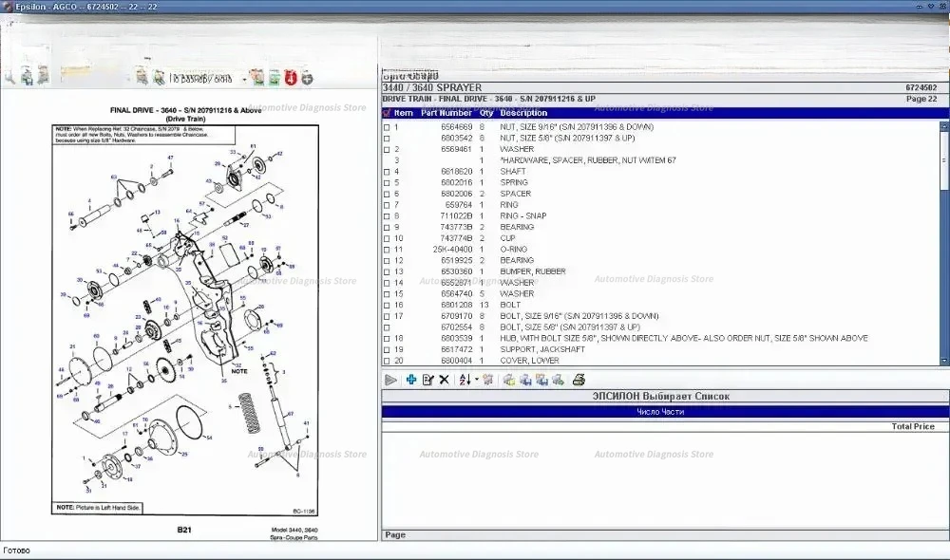Open the sort options dropdown arrow

tap(477, 380)
